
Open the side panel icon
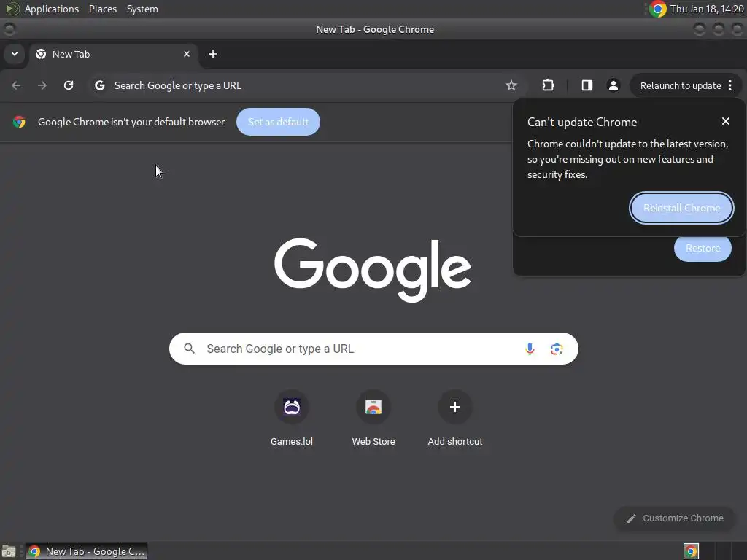pyautogui.click(x=587, y=85)
